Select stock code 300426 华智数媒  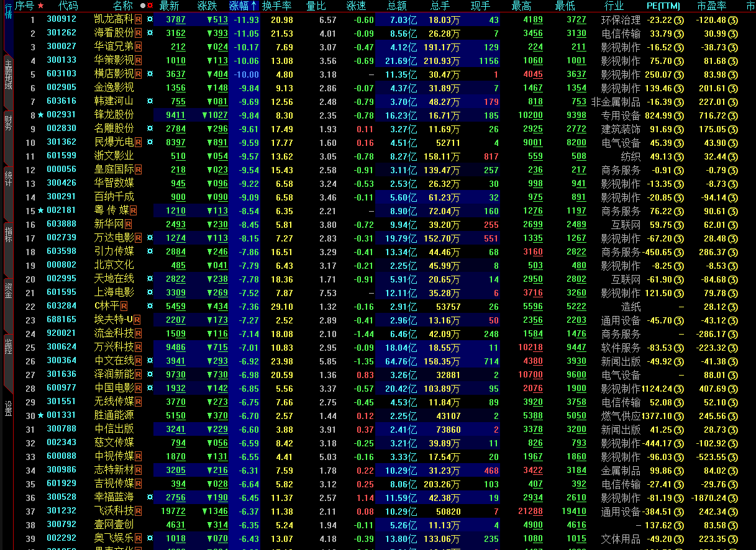click(61, 184)
